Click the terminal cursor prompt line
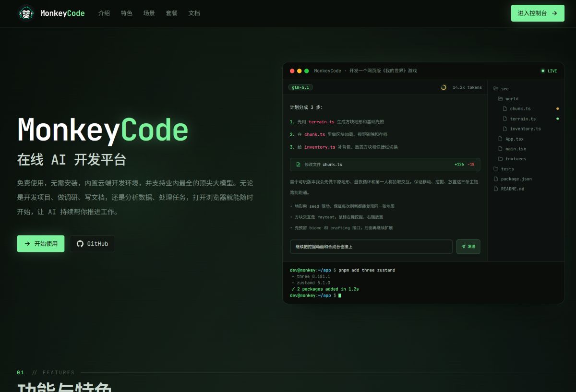Viewport: 576px width, 392px height. [315, 296]
